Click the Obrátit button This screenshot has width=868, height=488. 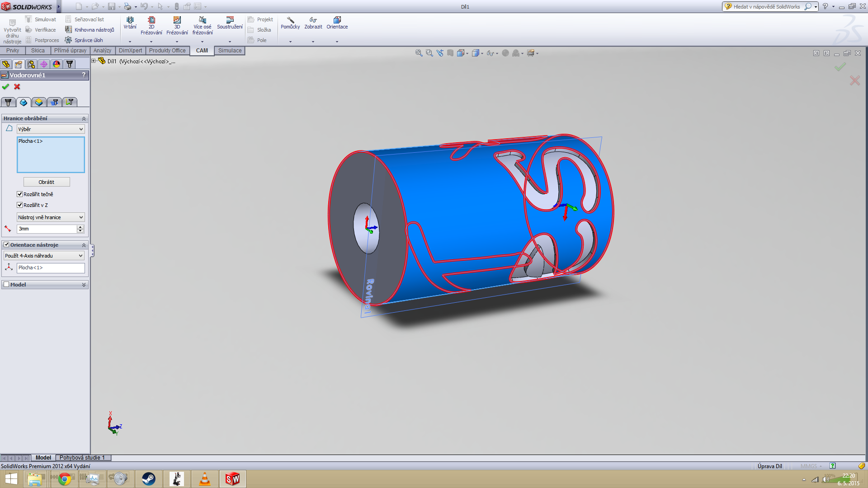(47, 182)
